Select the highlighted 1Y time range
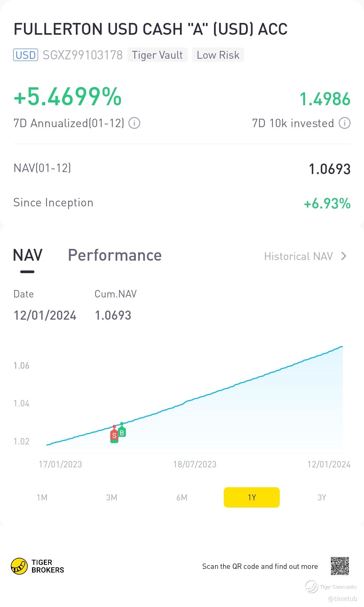The width and height of the screenshot is (364, 607). tap(252, 497)
